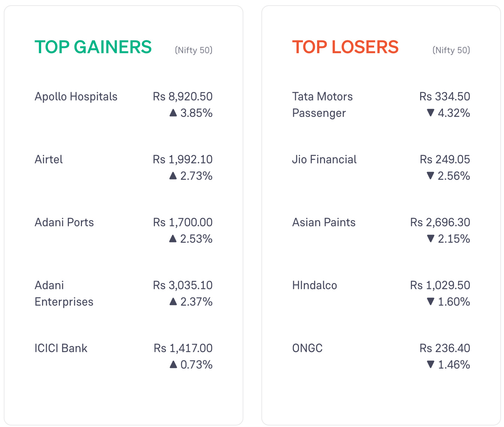Screen dimensions: 504x427
Task: Click the loss arrow beside Asian Paints 2.15%
Action: tap(431, 239)
